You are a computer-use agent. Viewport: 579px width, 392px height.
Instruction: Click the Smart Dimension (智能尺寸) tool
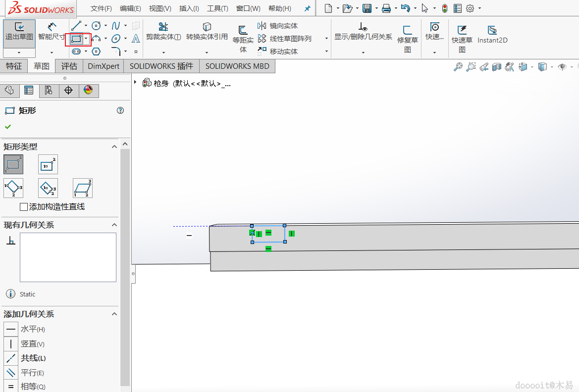click(x=52, y=31)
